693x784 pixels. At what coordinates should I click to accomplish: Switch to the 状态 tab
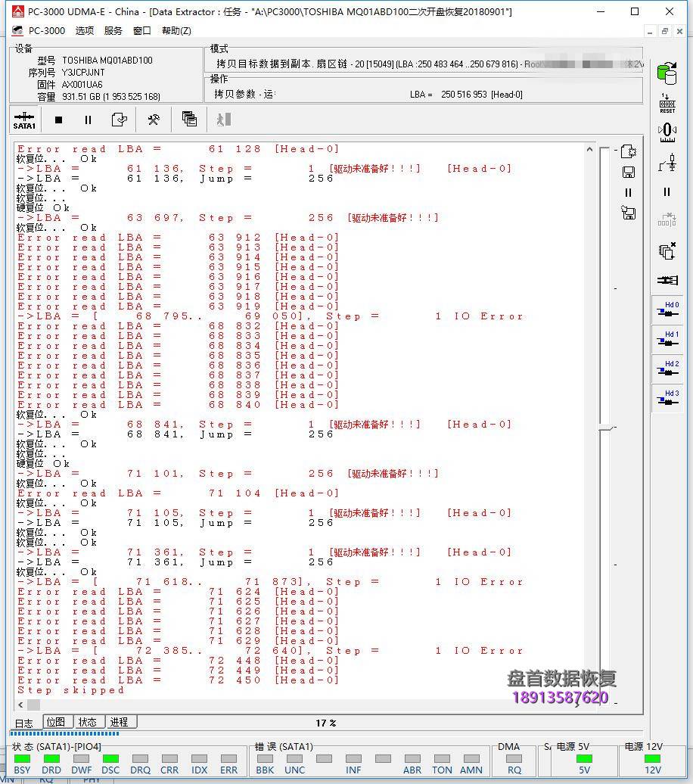click(87, 722)
